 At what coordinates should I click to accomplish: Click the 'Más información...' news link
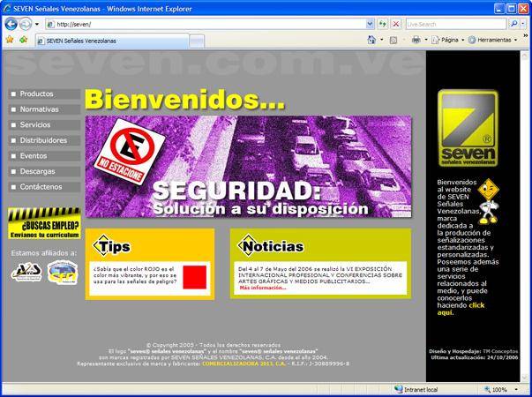click(x=262, y=288)
